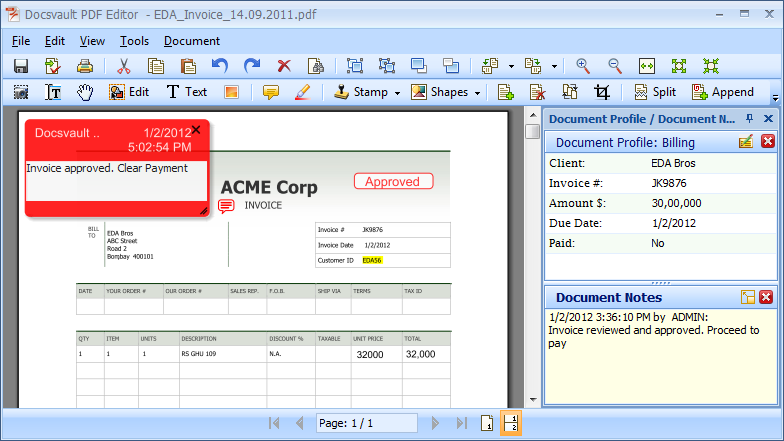Click the Client value EDA Bros
Screen dimensions: 784x441
[673, 163]
